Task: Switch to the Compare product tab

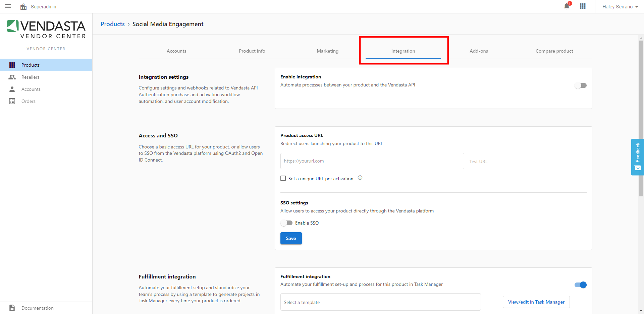Action: pos(554,51)
